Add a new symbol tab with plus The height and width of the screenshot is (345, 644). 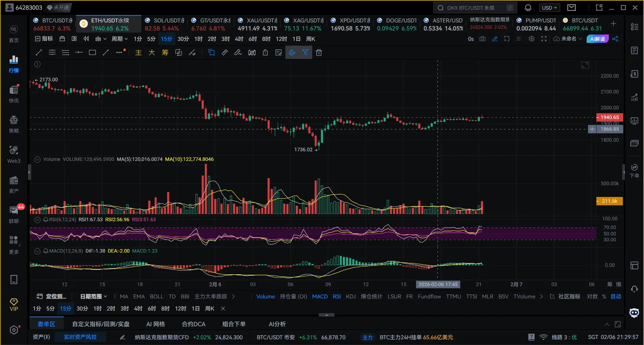click(x=613, y=23)
